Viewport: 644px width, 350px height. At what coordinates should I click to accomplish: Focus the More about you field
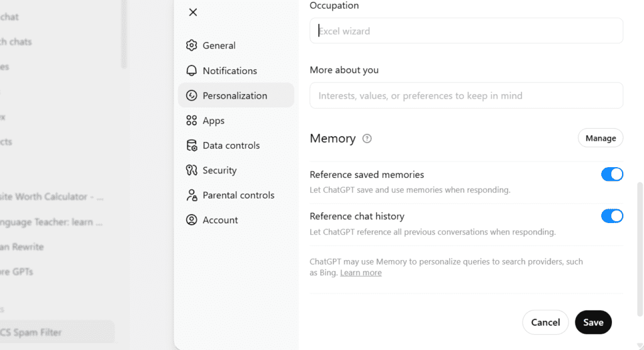(466, 96)
